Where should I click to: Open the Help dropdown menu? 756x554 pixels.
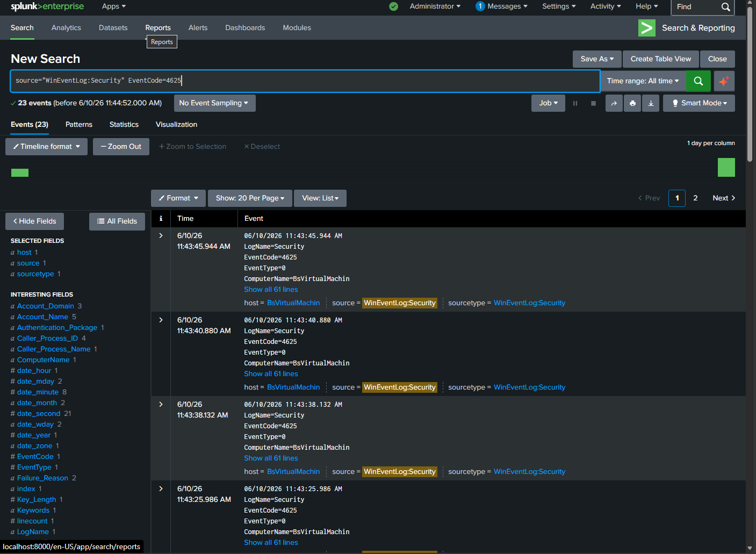pos(647,6)
